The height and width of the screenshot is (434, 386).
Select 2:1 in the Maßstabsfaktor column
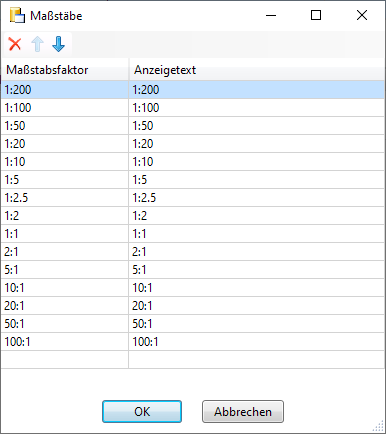(65, 252)
